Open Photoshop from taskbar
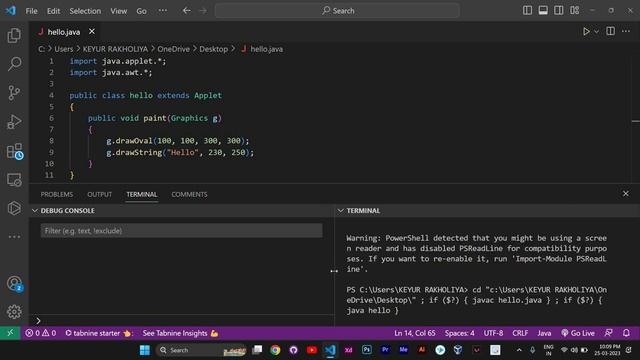The width and height of the screenshot is (640, 360). coord(367,350)
